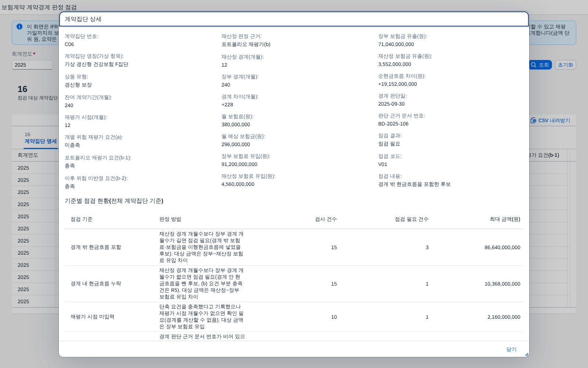Select the 경계 밖 현금흐름 포함 row
Screen dimensions: 588x368
tap(294, 247)
